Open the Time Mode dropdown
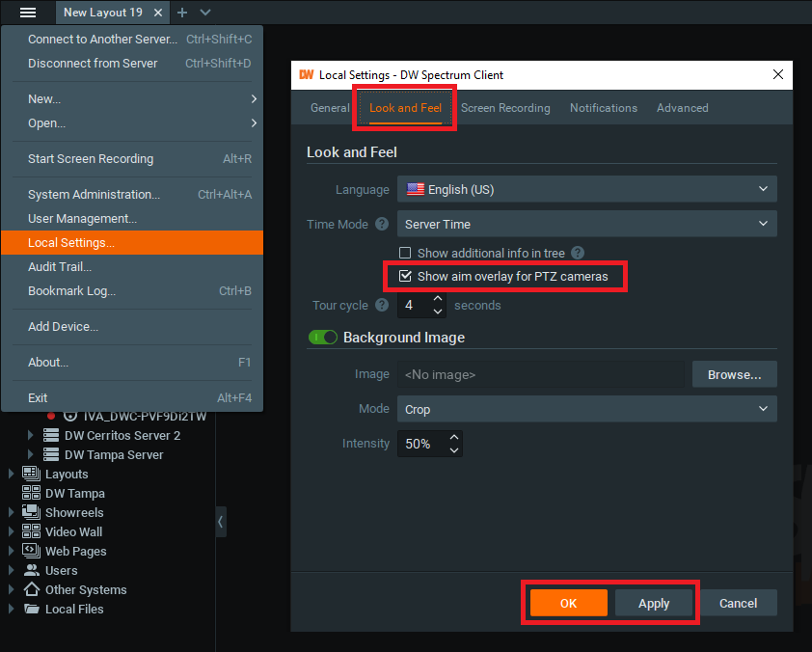Viewport: 812px width, 652px height. (x=586, y=224)
